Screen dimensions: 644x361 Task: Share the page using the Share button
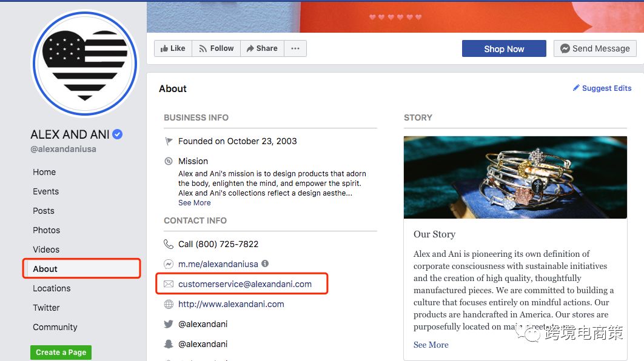point(262,48)
